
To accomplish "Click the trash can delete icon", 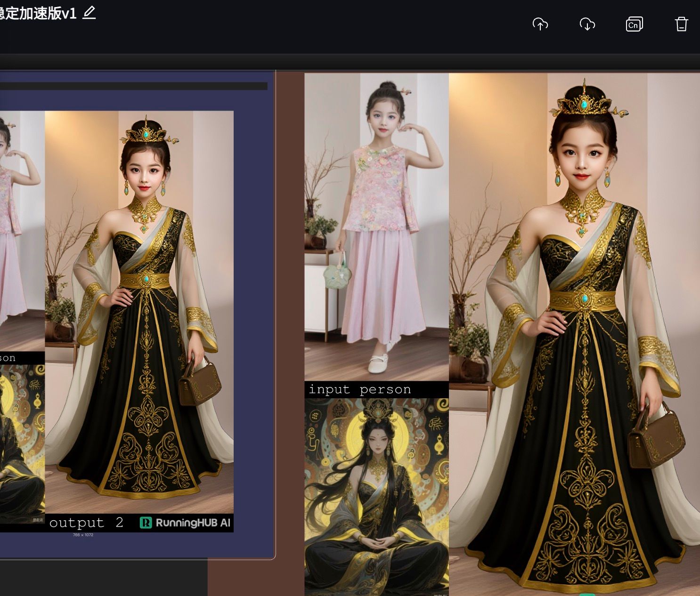I will point(681,24).
